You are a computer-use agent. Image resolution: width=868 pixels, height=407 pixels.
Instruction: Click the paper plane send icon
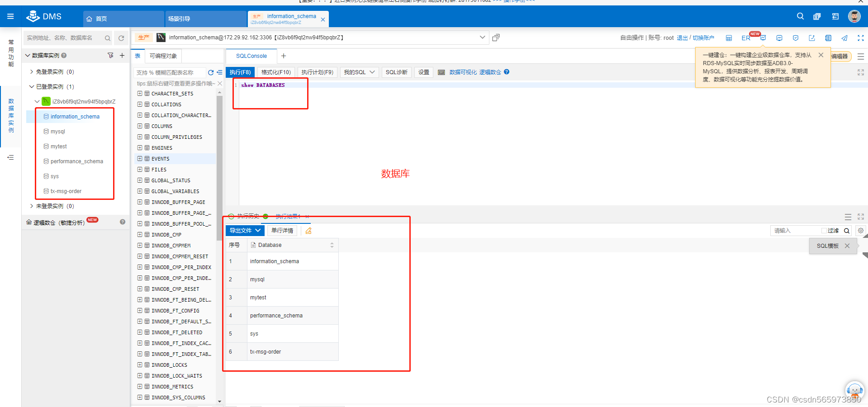(x=844, y=38)
